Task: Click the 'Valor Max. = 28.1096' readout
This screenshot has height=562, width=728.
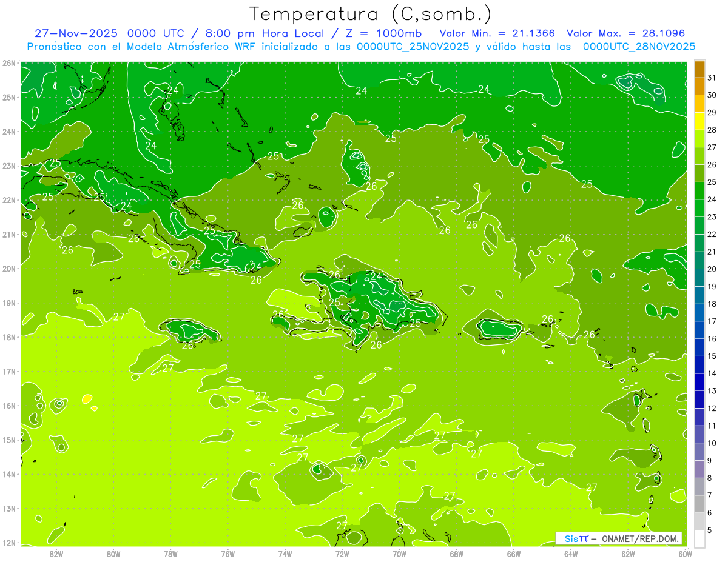Action: (625, 33)
